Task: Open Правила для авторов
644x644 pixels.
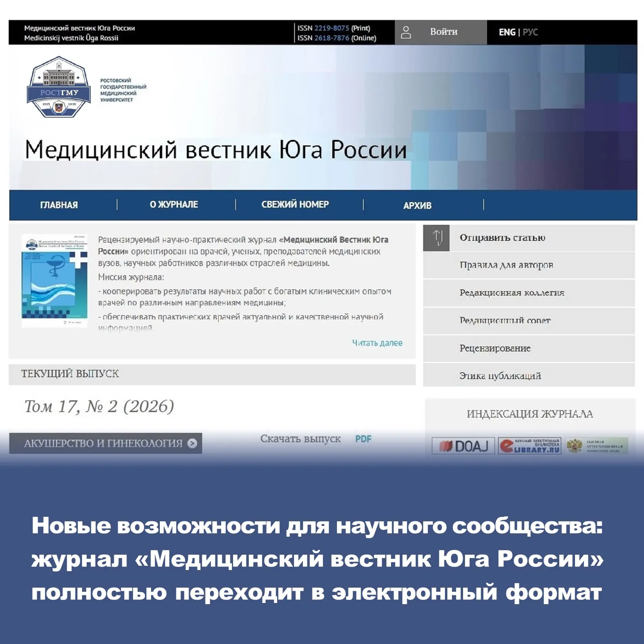Action: 506,265
